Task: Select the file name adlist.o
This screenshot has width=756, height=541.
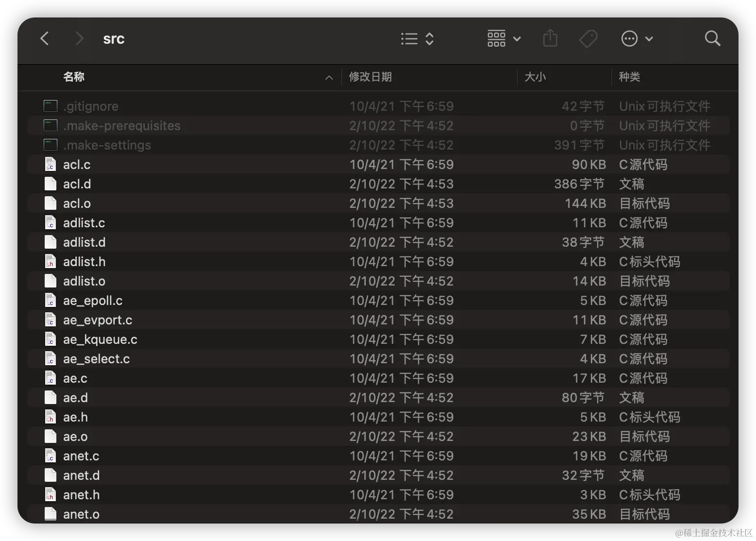Action: 85,281
